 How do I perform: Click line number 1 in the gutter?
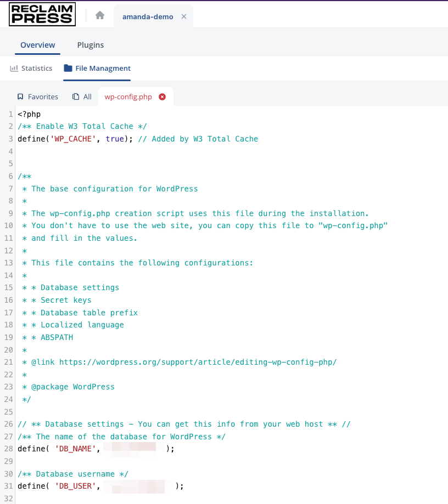click(x=10, y=114)
